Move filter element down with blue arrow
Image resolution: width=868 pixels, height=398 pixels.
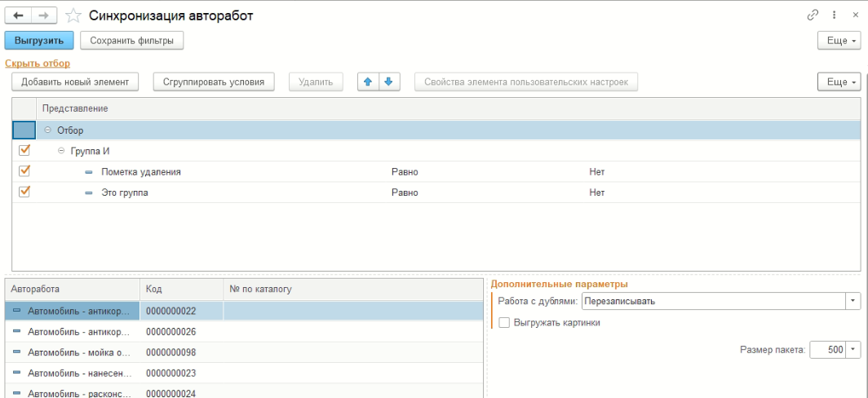388,82
